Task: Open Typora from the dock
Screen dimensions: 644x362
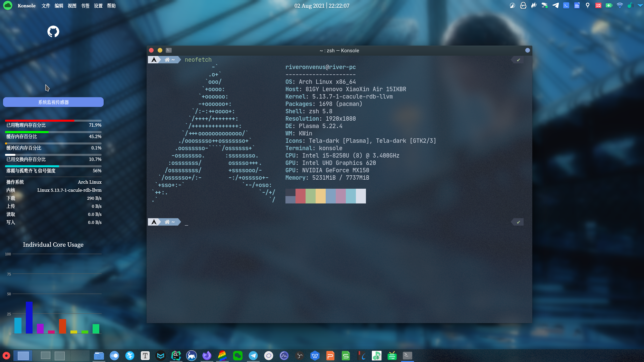Action: 145,356
